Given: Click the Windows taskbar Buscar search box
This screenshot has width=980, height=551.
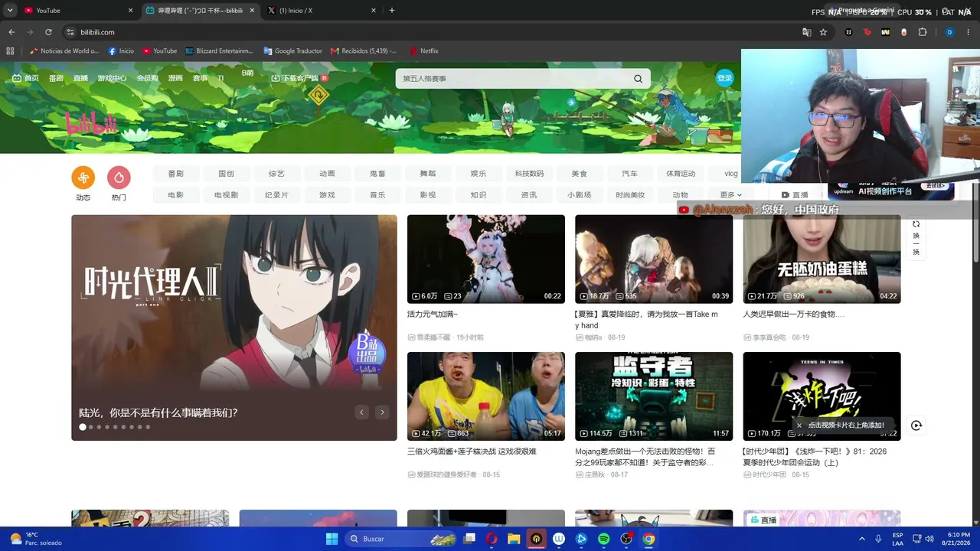Looking at the screenshot, I should click(x=400, y=539).
